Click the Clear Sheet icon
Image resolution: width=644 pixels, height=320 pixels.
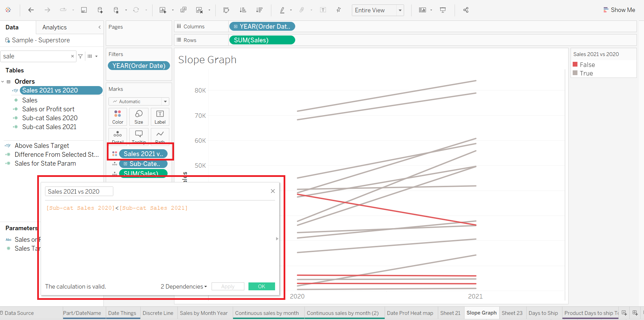tap(200, 10)
